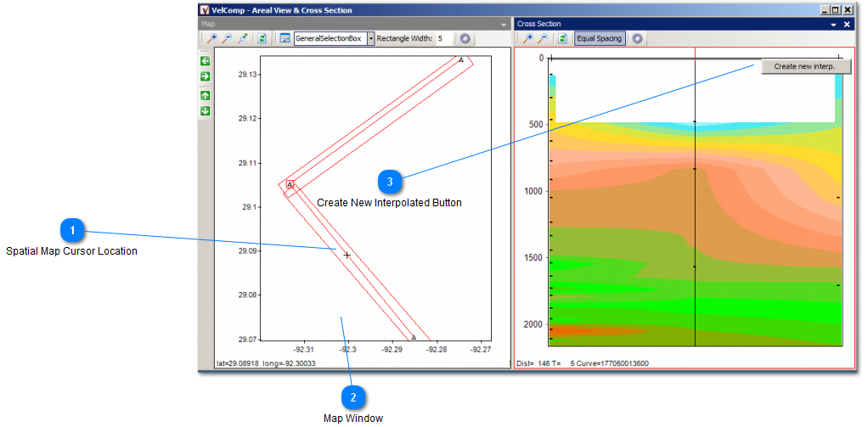This screenshot has height=427, width=868.
Task: Click the -92.31 longitude axis label
Action: coord(304,350)
